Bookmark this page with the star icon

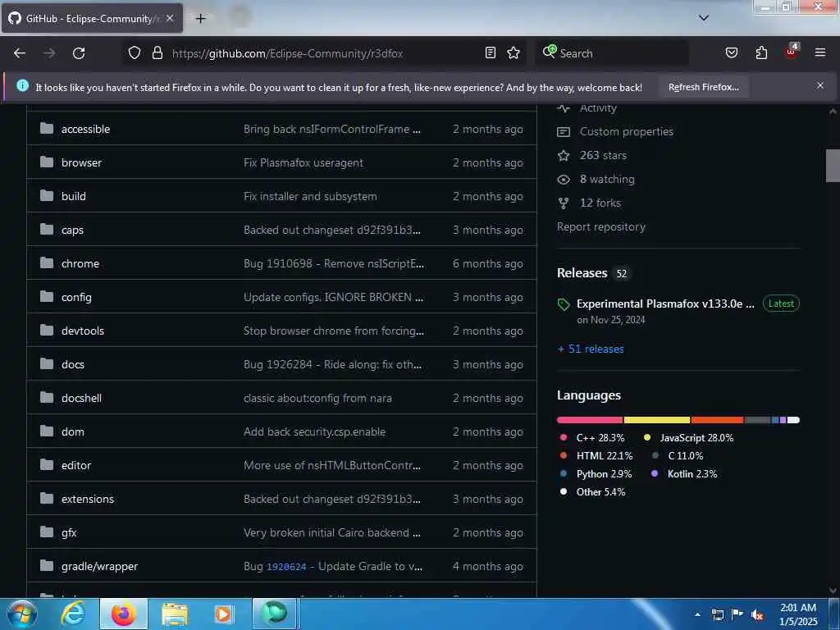point(514,52)
